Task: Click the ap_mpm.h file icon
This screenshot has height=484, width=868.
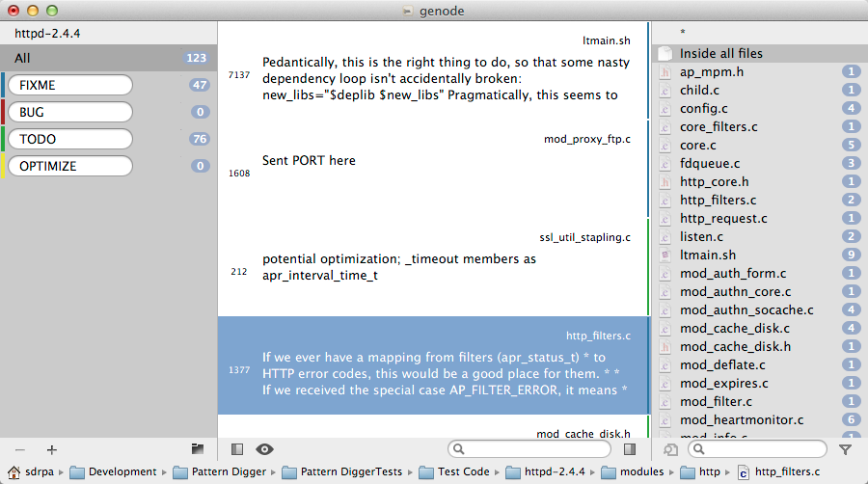Action: point(665,72)
